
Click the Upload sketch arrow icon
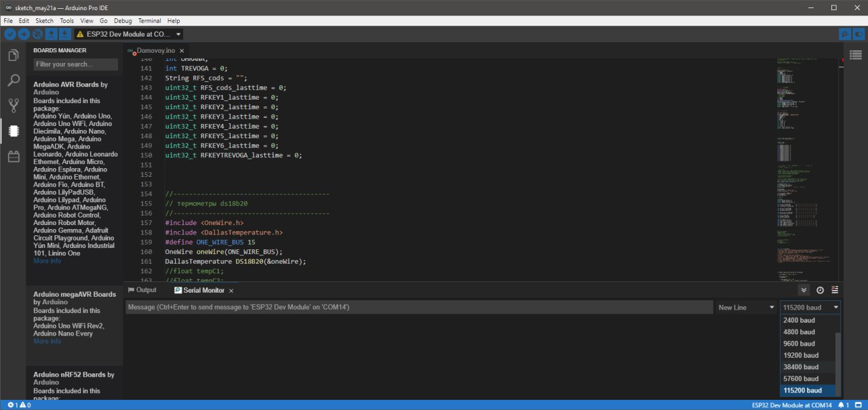[x=24, y=34]
